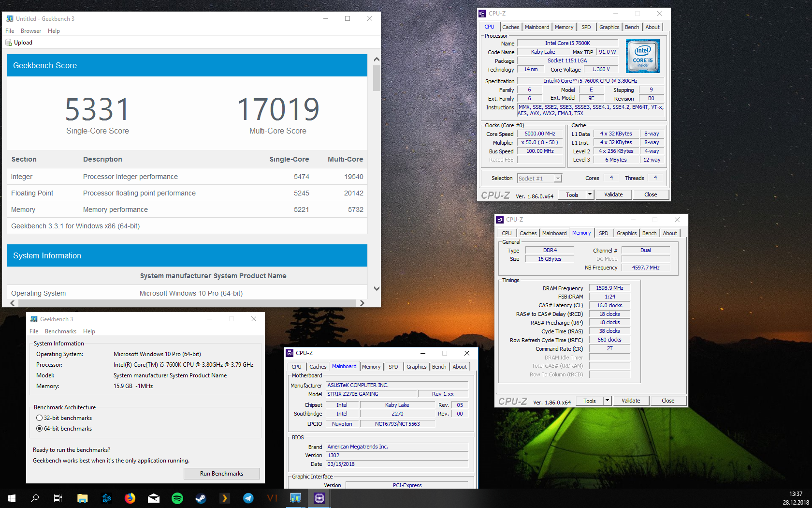This screenshot has height=508, width=812.
Task: Click the Geekbench 3 launcher window title icon
Action: point(34,319)
